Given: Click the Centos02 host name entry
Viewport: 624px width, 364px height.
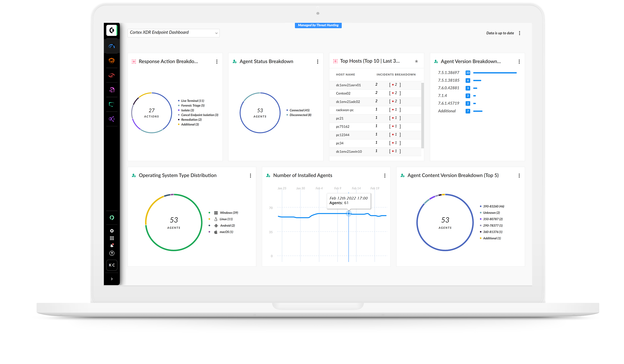Looking at the screenshot, I should (343, 93).
